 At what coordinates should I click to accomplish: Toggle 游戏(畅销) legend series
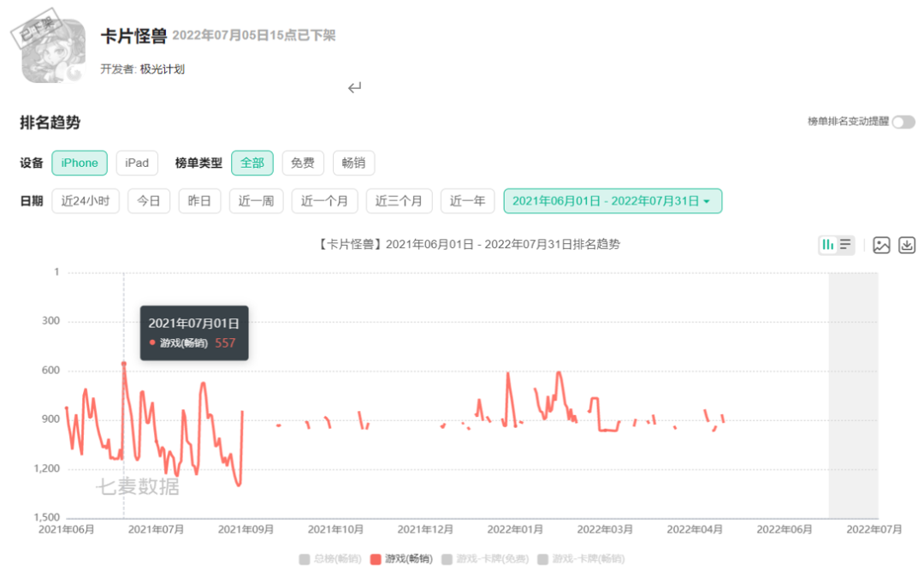click(x=401, y=559)
